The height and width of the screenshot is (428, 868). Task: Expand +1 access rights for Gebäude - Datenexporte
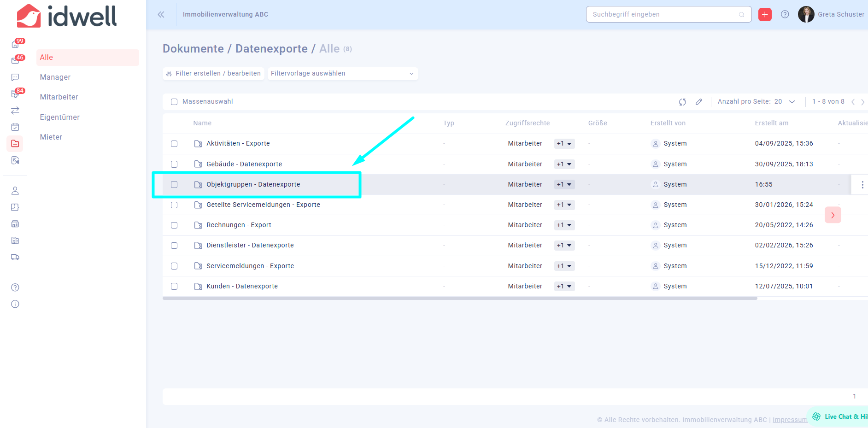(564, 164)
